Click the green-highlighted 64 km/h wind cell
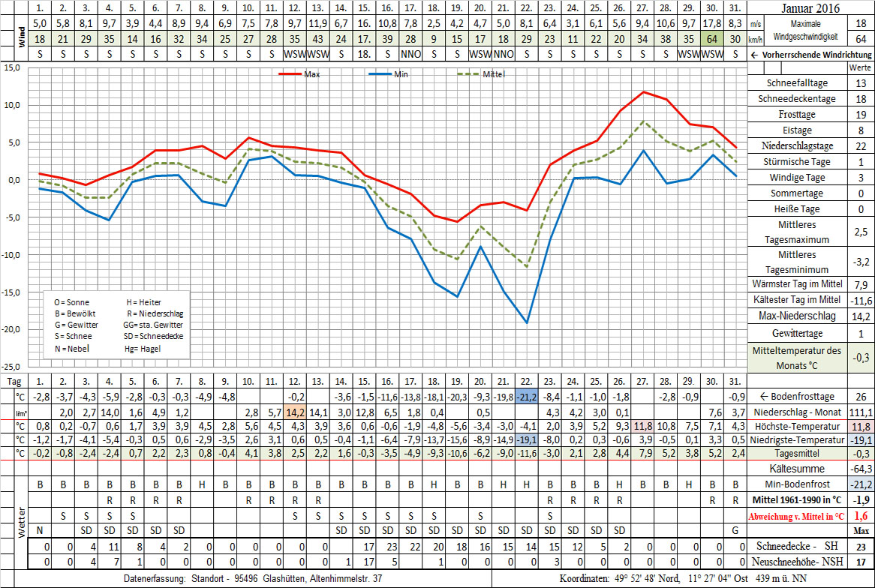This screenshot has height=588, width=875. click(x=709, y=38)
